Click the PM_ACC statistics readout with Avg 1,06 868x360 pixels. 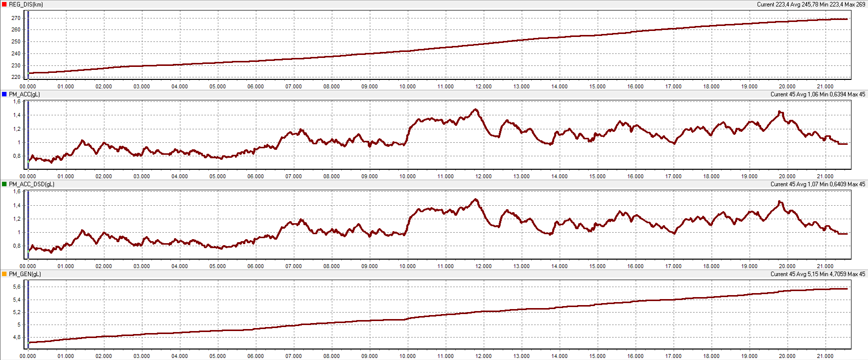[x=818, y=94]
